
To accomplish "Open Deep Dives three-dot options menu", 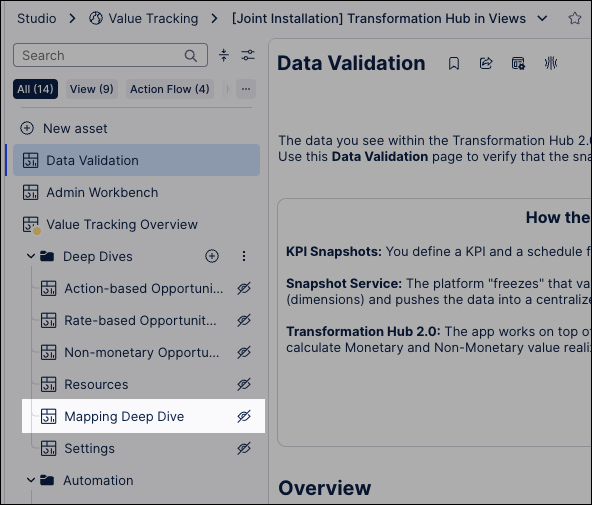I will click(x=244, y=256).
